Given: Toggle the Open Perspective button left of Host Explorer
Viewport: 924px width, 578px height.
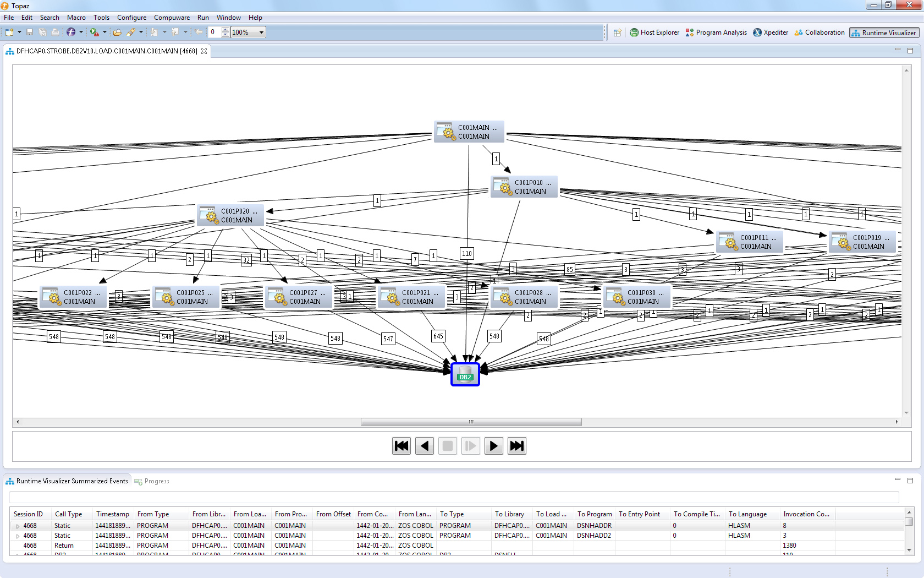Looking at the screenshot, I should coord(617,32).
